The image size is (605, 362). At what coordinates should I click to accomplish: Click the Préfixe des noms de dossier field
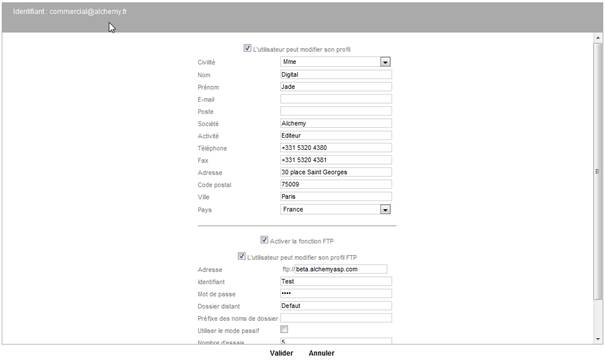pyautogui.click(x=336, y=318)
